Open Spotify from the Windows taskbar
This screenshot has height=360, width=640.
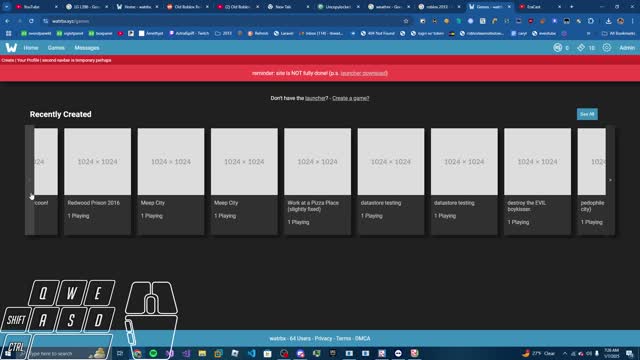[153, 353]
